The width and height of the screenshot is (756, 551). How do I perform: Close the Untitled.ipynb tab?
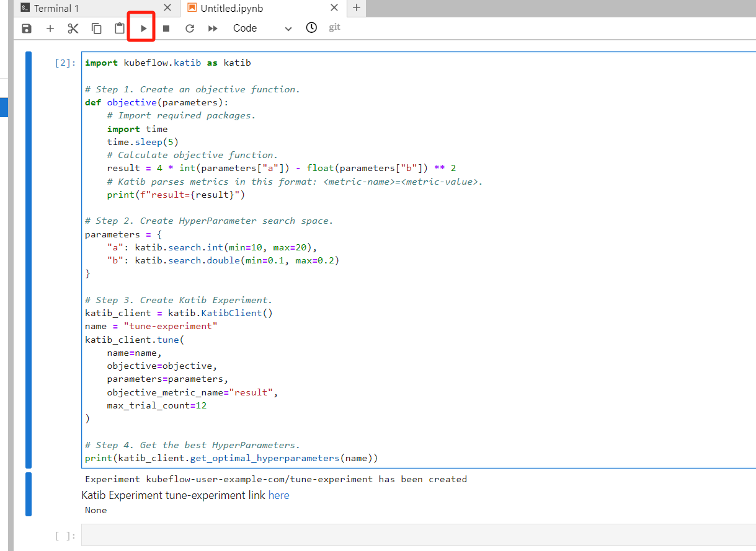pos(334,8)
